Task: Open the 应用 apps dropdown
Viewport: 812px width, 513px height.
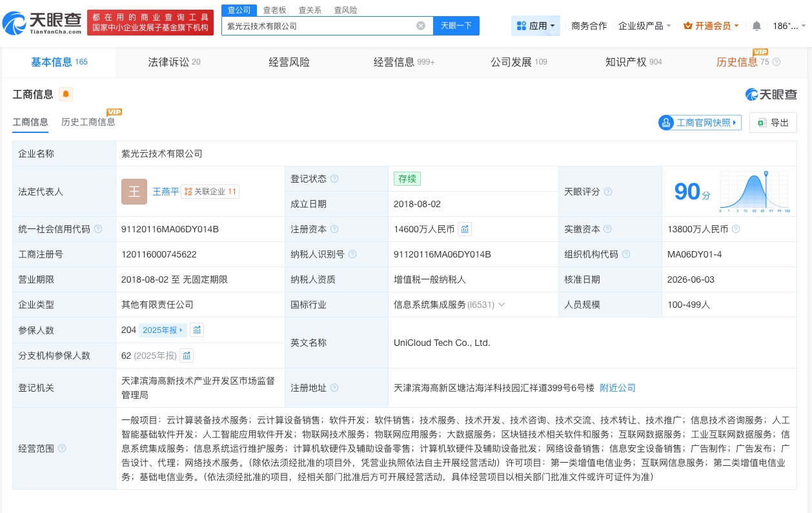Action: click(x=536, y=26)
